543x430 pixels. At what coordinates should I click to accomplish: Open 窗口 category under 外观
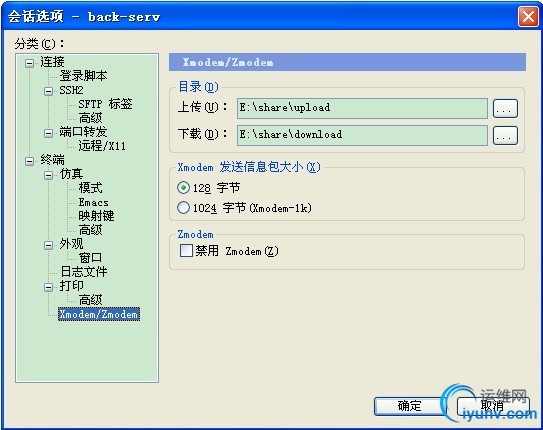(90, 258)
